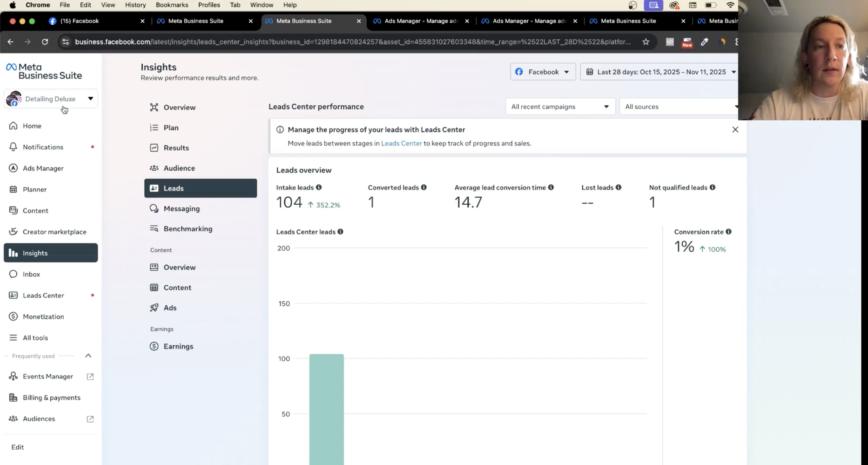The width and height of the screenshot is (868, 465).
Task: Dismiss the Leads Center info banner
Action: (x=735, y=130)
